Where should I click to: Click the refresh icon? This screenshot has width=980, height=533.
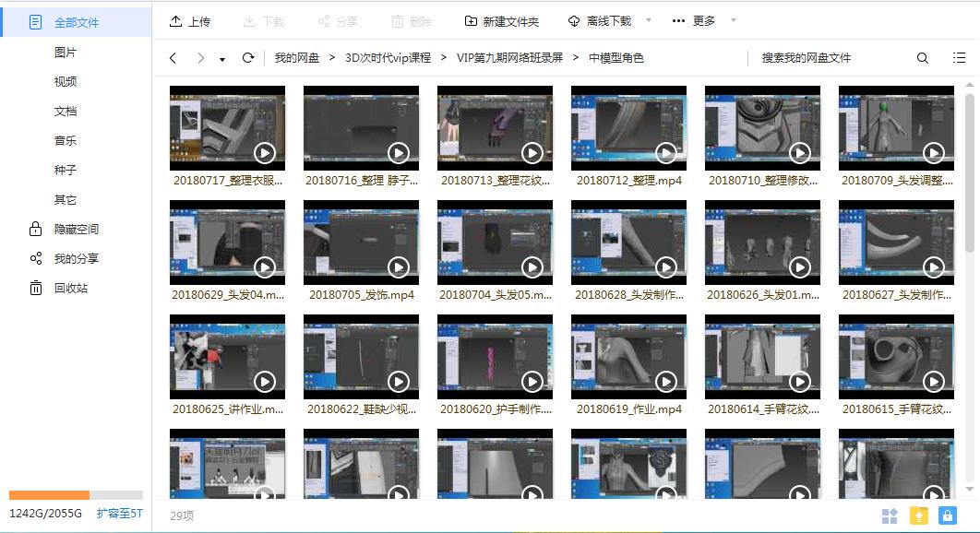click(248, 58)
